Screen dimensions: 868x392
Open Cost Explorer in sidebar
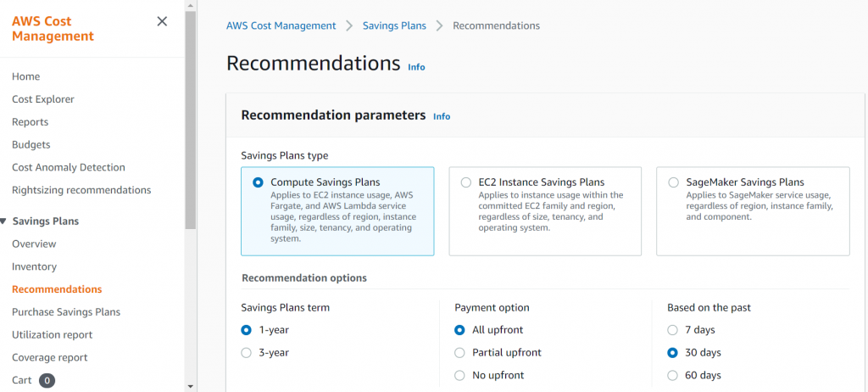[x=43, y=99]
